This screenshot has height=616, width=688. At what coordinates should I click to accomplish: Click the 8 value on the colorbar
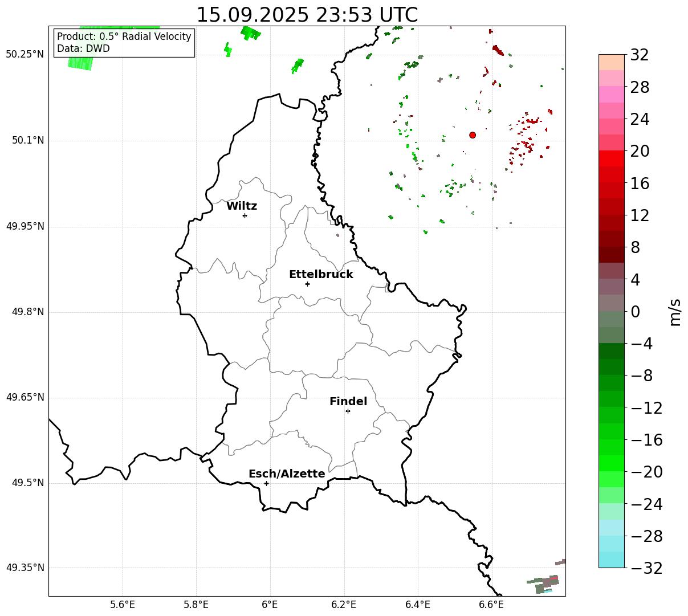(x=635, y=248)
